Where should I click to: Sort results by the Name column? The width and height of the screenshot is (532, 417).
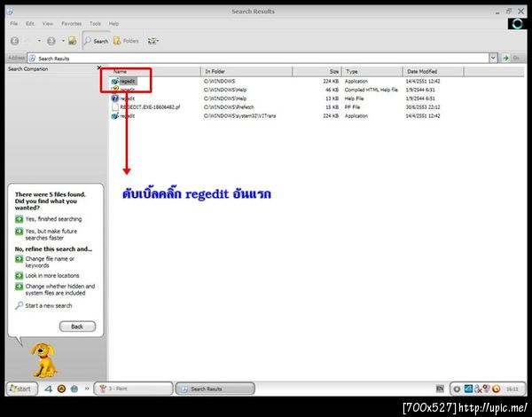click(155, 71)
